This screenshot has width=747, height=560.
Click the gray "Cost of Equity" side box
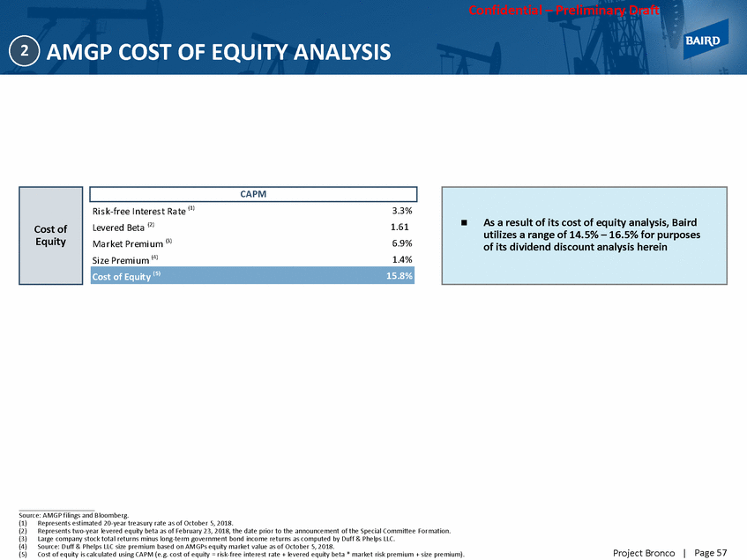click(x=51, y=235)
